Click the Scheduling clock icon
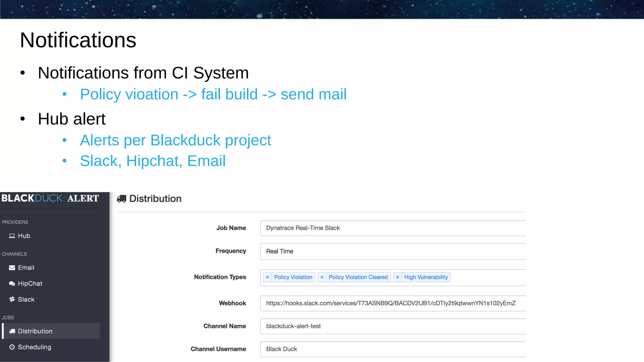The image size is (644, 362). [x=12, y=347]
